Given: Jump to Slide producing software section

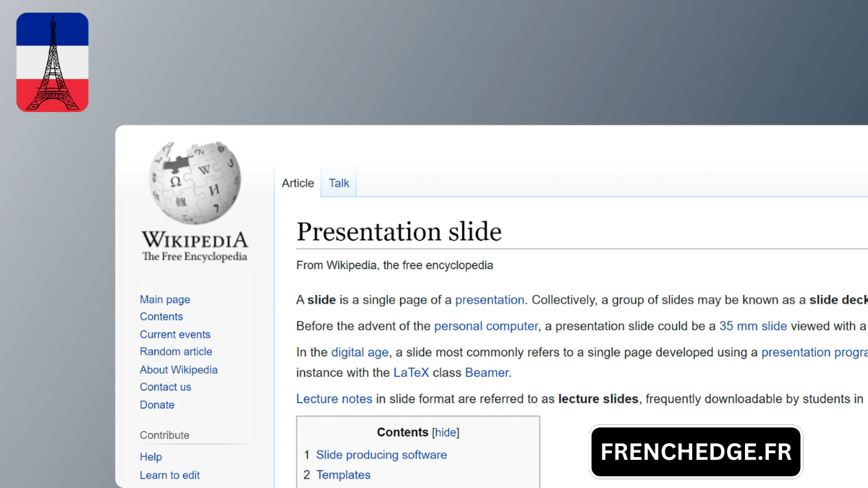Looking at the screenshot, I should [x=381, y=455].
